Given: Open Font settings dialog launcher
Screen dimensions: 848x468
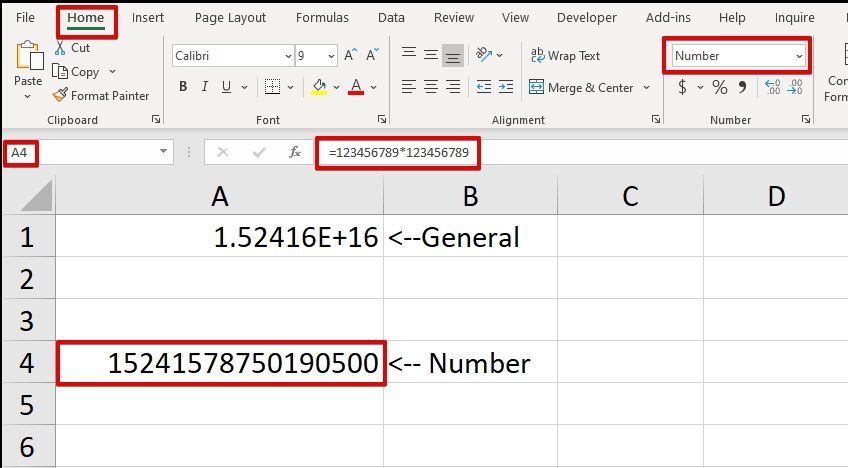Looking at the screenshot, I should tap(382, 120).
